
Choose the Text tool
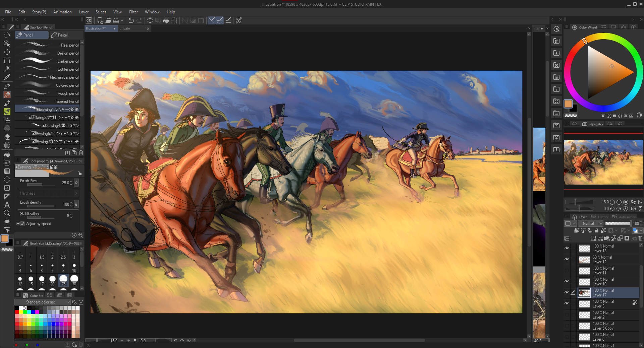tap(7, 205)
